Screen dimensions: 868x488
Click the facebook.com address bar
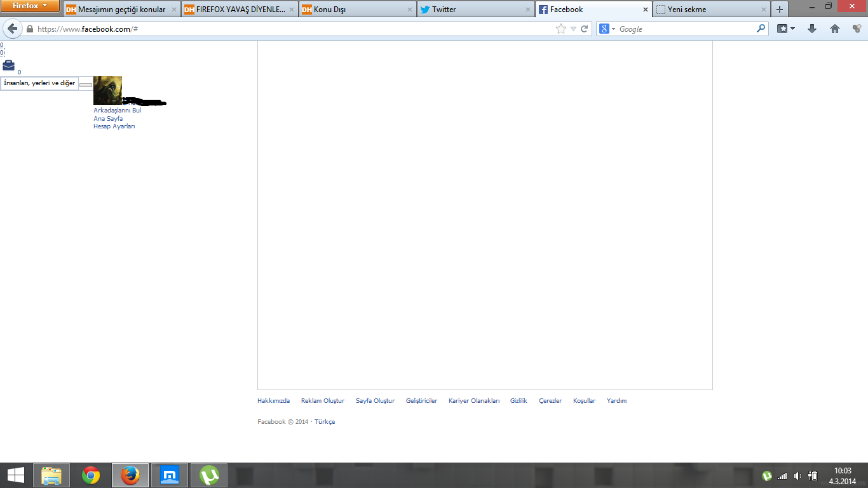(x=292, y=29)
